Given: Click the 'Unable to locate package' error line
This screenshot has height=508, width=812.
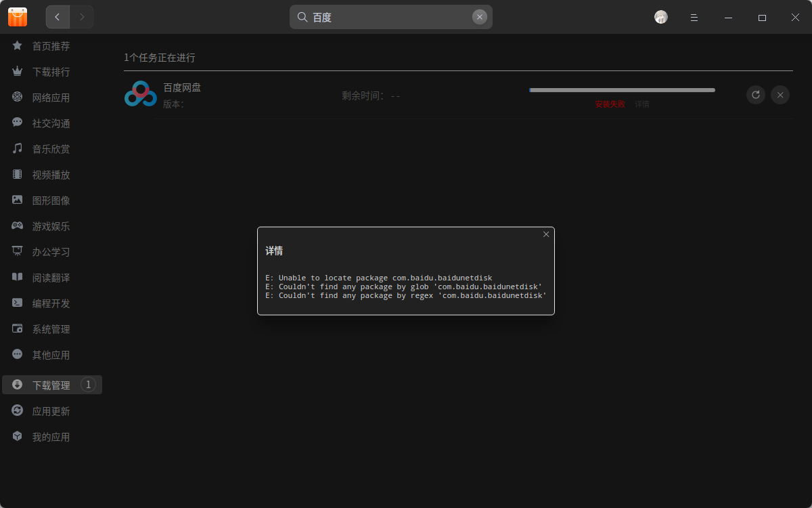Looking at the screenshot, I should click(379, 278).
